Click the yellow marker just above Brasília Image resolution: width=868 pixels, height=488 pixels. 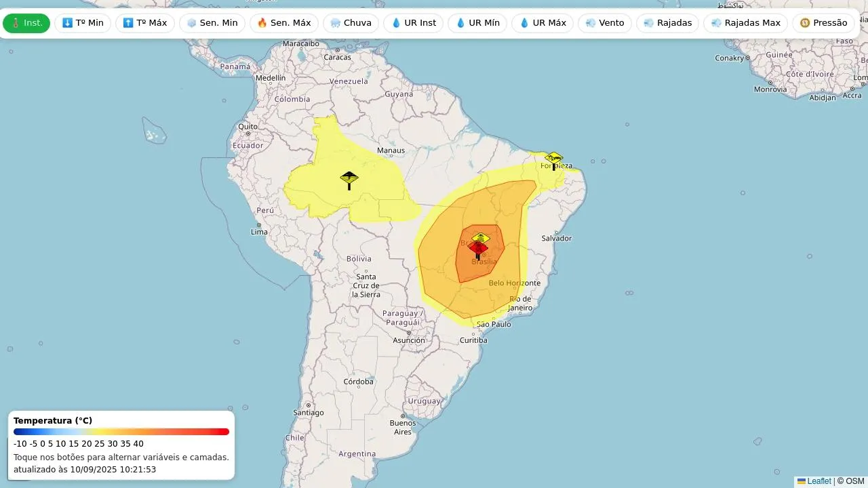[481, 237]
